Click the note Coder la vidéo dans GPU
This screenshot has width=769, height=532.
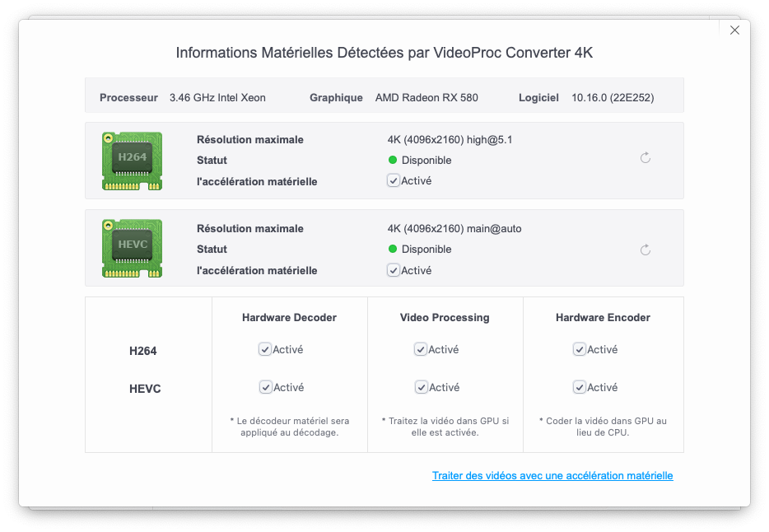coord(603,427)
